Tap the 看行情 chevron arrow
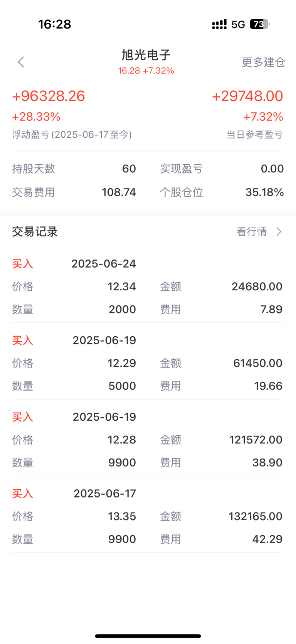The height and width of the screenshot is (644, 296). click(x=279, y=231)
